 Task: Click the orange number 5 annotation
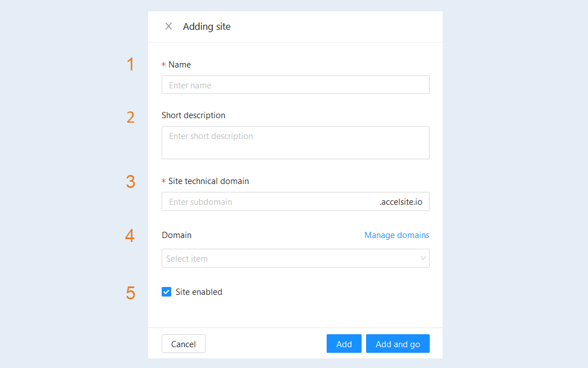131,293
